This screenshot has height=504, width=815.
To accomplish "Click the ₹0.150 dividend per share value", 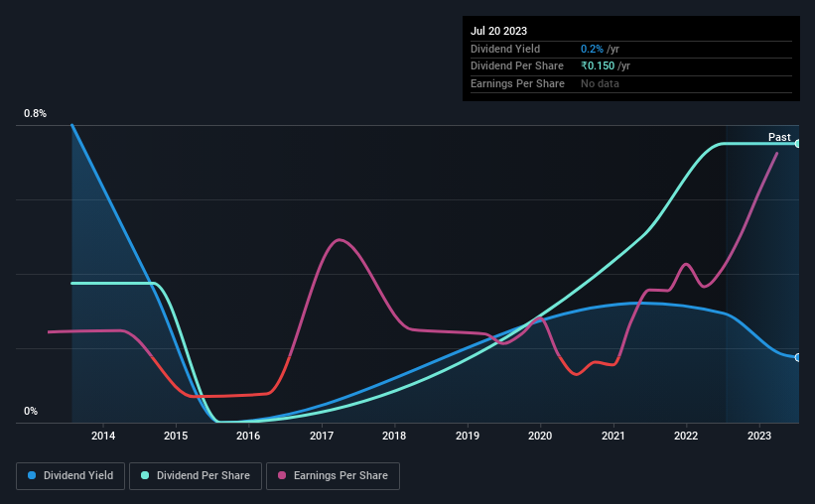I will coord(598,66).
